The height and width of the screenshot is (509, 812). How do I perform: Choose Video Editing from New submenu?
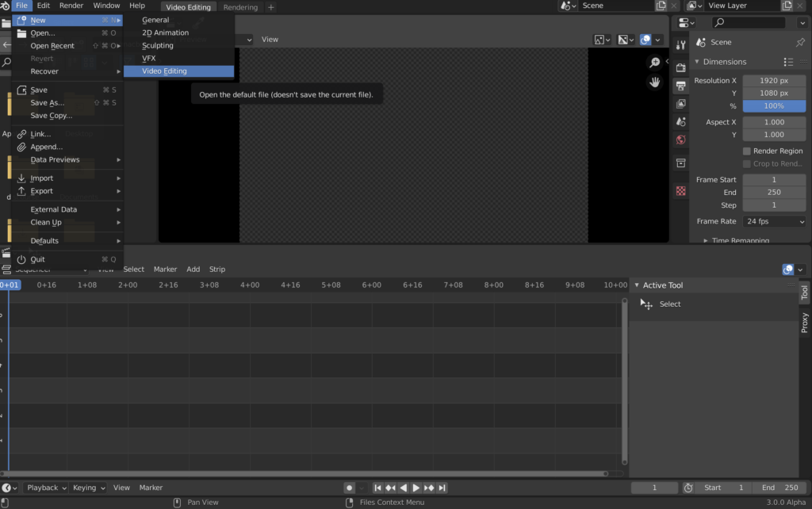click(178, 71)
